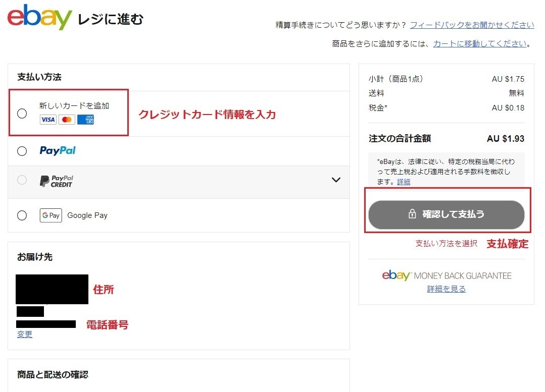Select the PayPal radio button
This screenshot has height=392, width=545.
click(x=22, y=151)
